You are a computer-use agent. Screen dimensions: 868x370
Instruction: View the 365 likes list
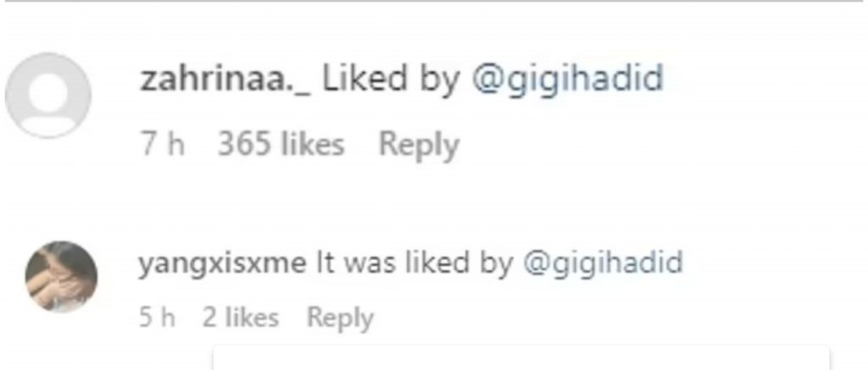pyautogui.click(x=281, y=145)
